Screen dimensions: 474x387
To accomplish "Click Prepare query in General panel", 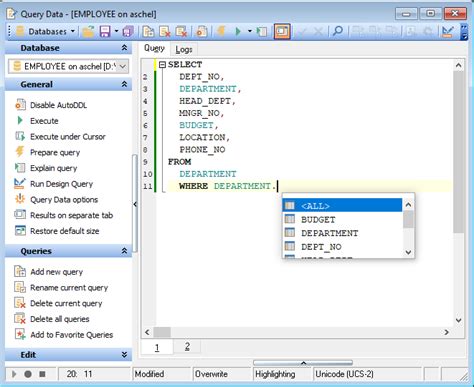I will click(x=48, y=152).
